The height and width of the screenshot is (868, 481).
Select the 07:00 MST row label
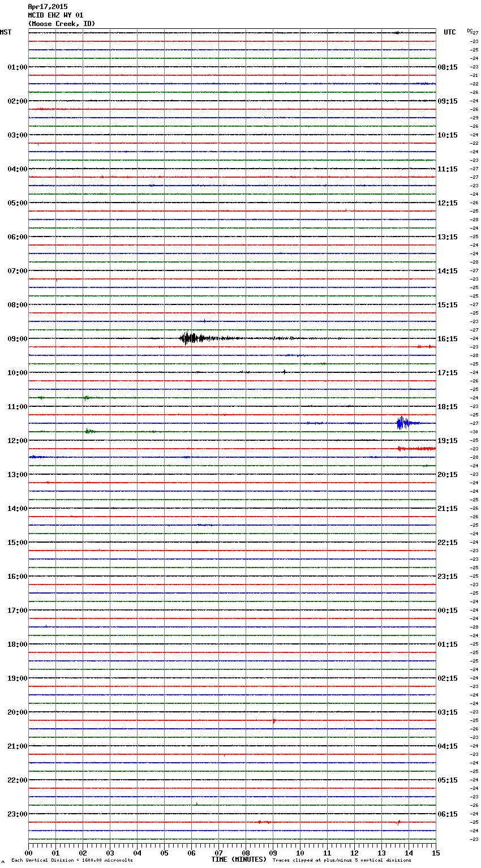18,271
